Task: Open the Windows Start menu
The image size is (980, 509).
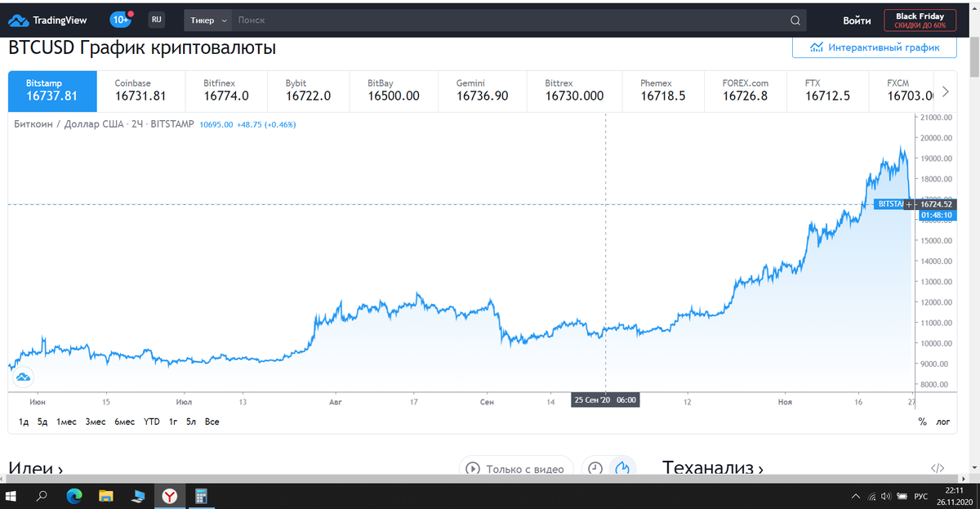Action: pos(12,496)
